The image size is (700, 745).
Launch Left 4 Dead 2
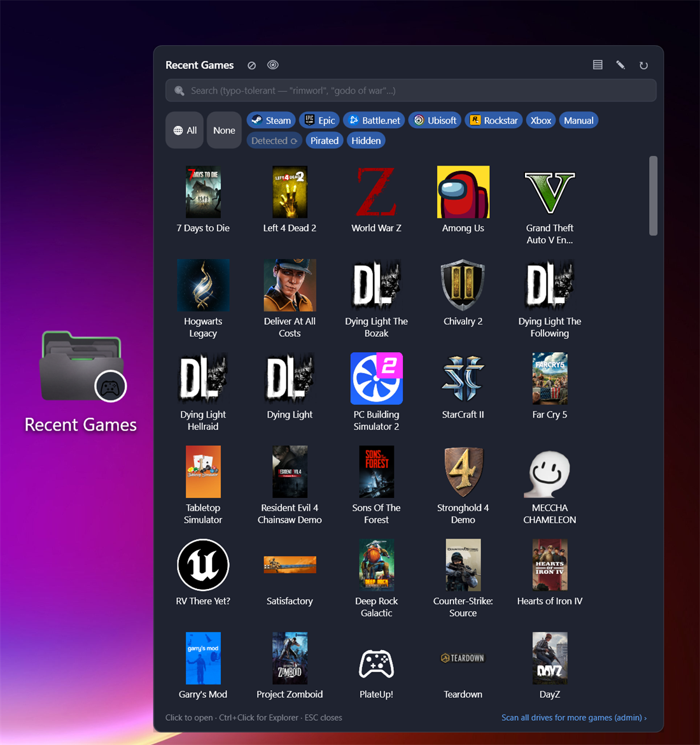290,192
